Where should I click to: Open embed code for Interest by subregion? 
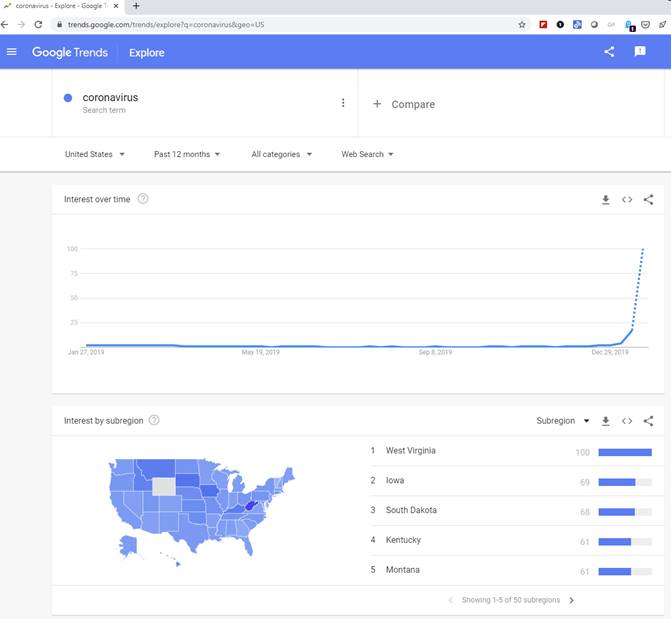[627, 421]
